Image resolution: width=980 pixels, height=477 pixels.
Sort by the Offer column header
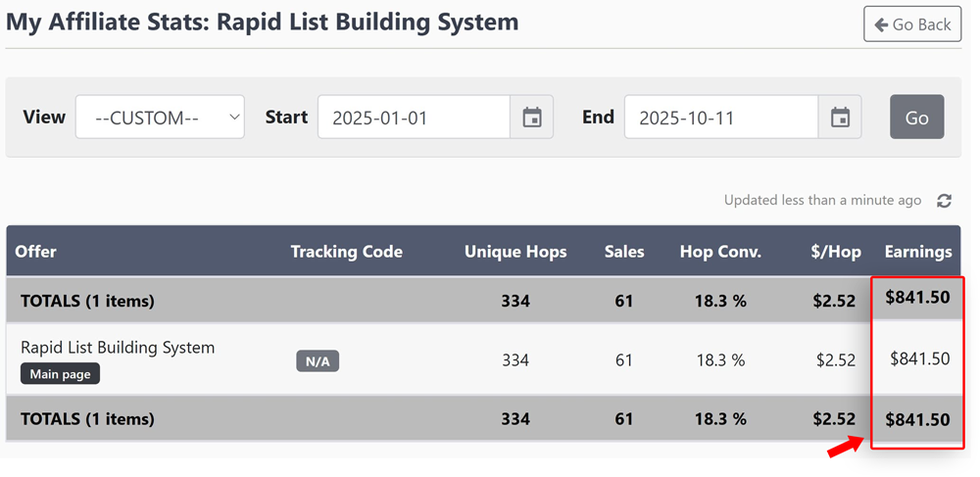[35, 252]
